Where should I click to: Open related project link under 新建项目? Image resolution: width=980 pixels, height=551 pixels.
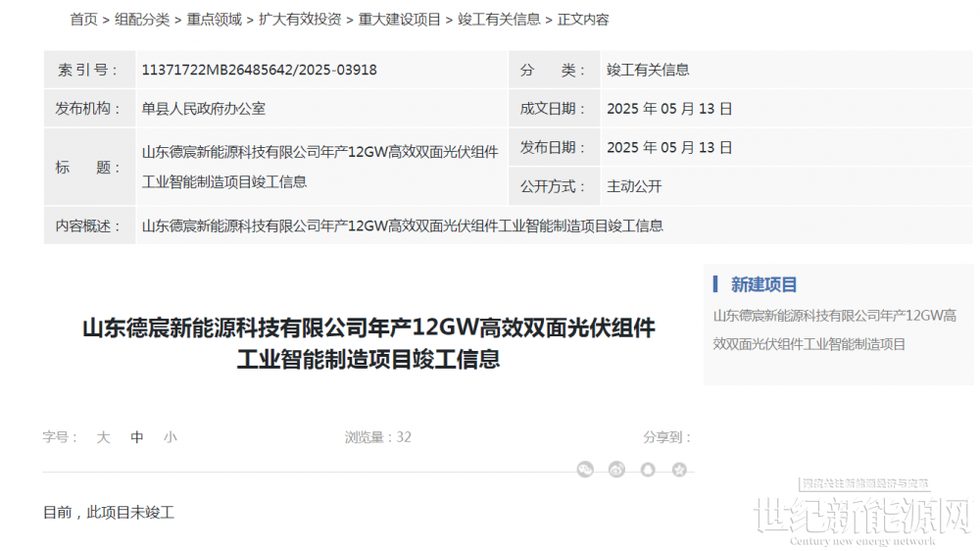834,329
